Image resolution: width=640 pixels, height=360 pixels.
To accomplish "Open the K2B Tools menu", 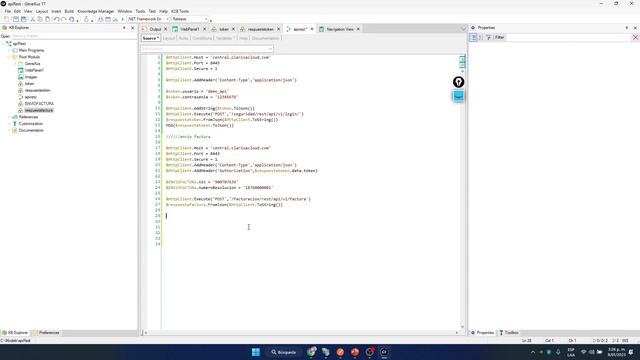I will [180, 11].
